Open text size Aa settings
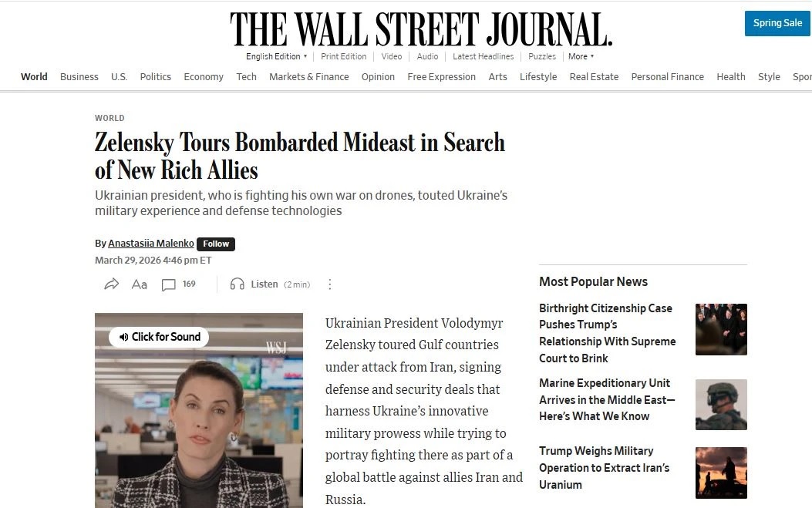 [140, 284]
